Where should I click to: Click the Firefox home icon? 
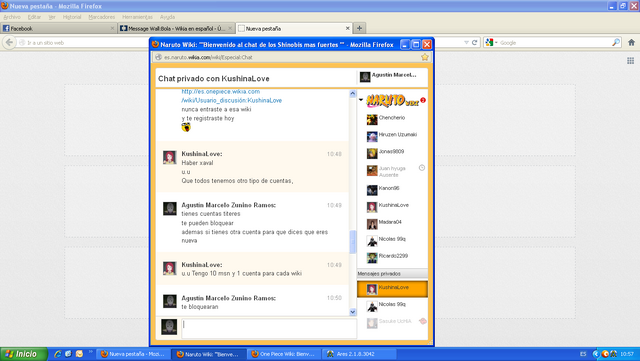(x=631, y=42)
